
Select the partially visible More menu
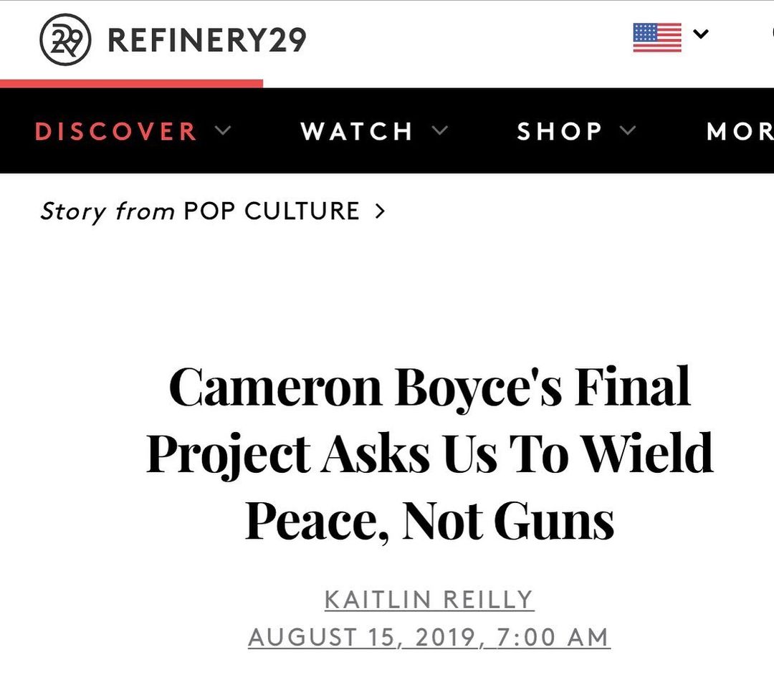[x=740, y=131]
